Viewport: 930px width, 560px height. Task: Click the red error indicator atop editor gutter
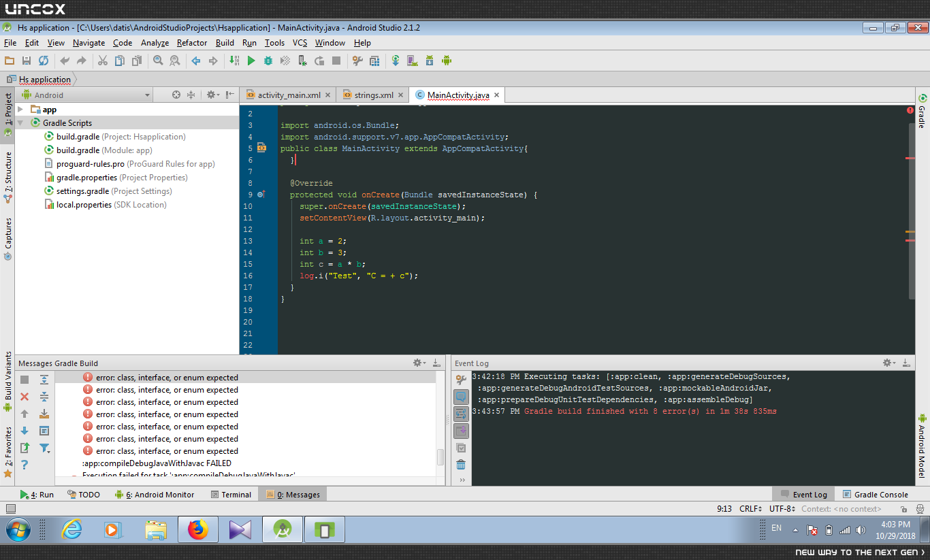point(910,110)
